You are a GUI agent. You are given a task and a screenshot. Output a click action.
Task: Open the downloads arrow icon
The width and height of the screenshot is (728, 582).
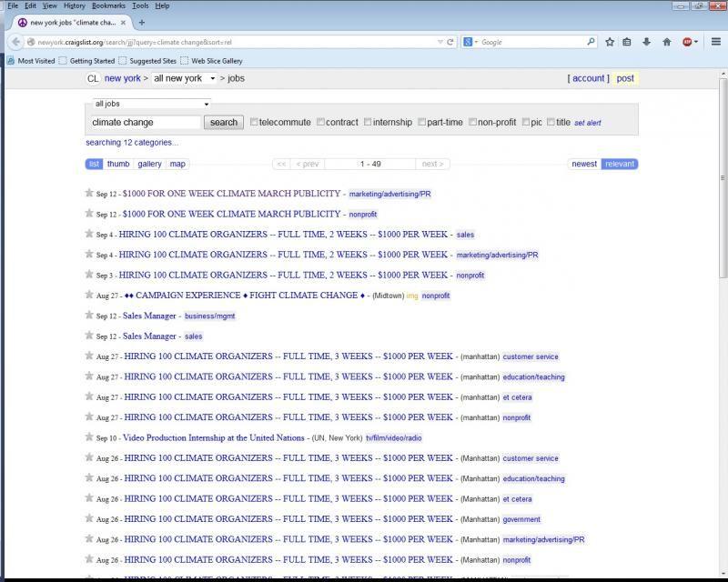(647, 42)
